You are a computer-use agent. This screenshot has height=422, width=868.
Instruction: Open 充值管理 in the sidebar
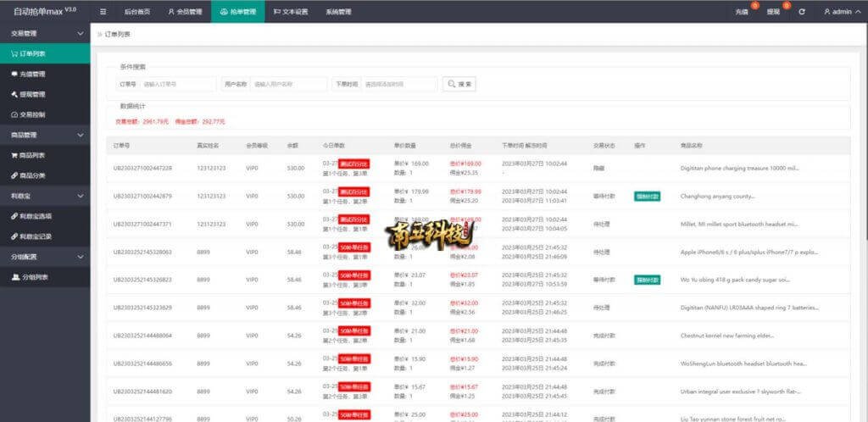pos(32,74)
